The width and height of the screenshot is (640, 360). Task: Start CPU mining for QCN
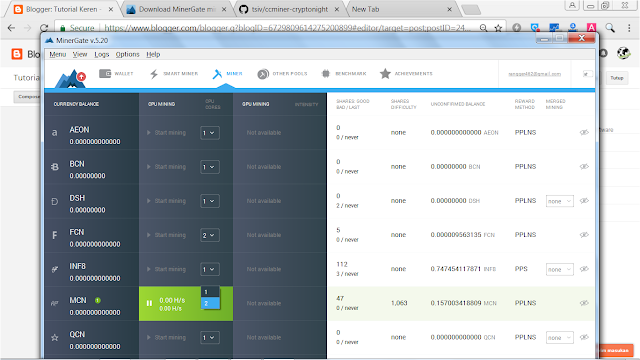[166, 338]
